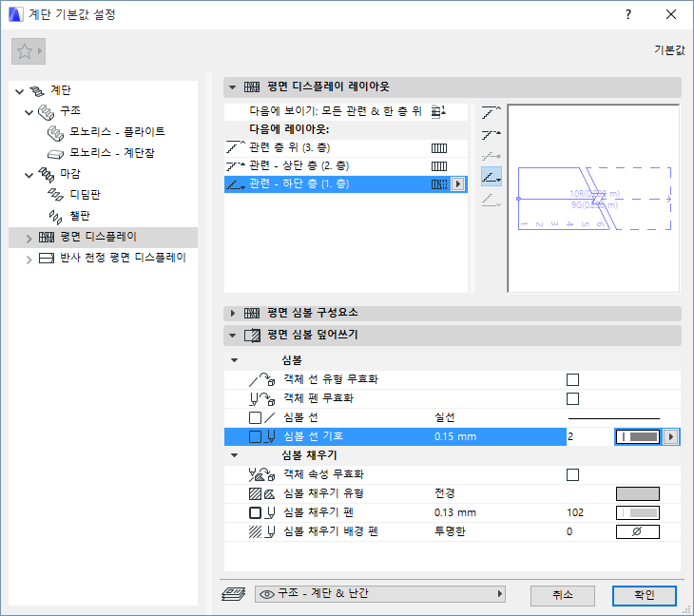This screenshot has width=694, height=616.
Task: Click the disabled middle story preview icon
Action: tap(492, 156)
